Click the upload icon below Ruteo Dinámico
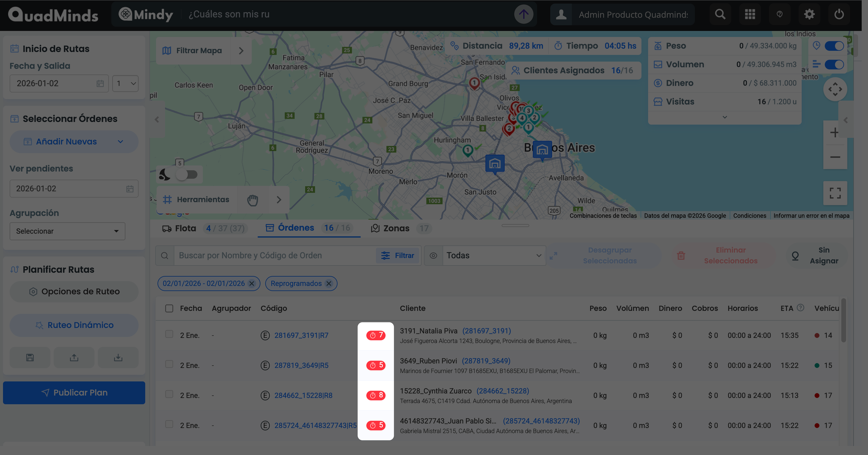The width and height of the screenshot is (868, 455). pyautogui.click(x=74, y=358)
